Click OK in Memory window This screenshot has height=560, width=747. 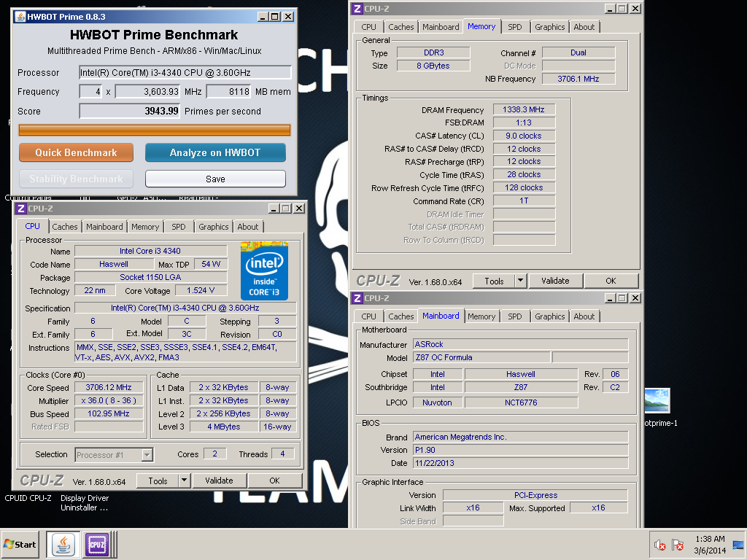[x=611, y=281]
